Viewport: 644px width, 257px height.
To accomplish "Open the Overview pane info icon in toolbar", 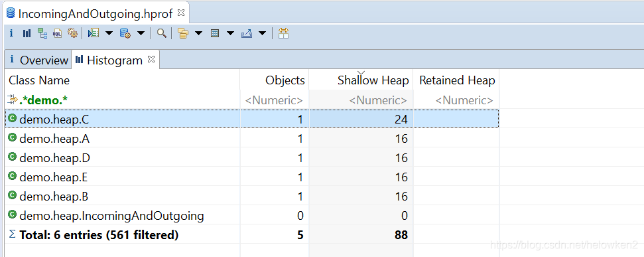I will [11, 33].
